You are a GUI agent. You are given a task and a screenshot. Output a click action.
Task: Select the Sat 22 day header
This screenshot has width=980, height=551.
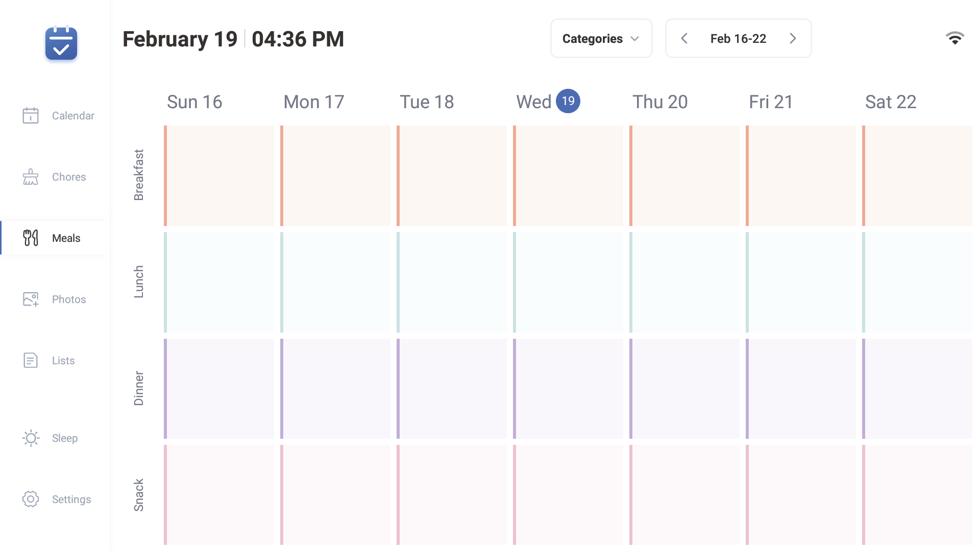click(891, 102)
